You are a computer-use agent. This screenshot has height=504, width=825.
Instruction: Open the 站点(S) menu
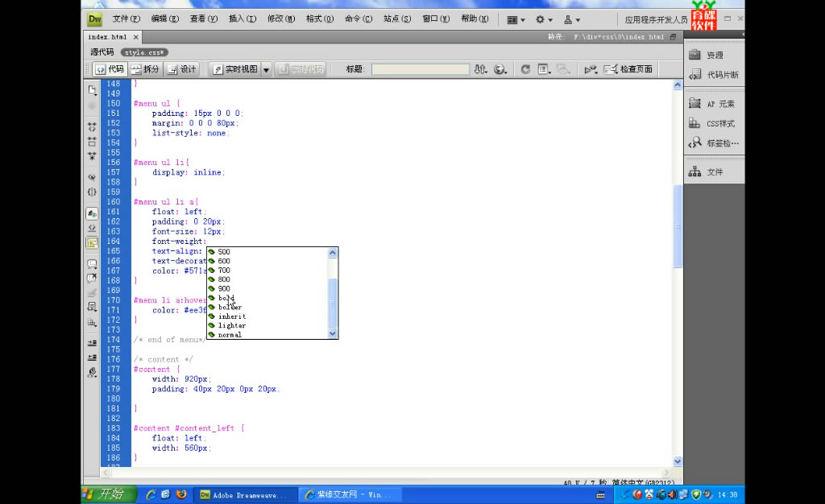397,19
